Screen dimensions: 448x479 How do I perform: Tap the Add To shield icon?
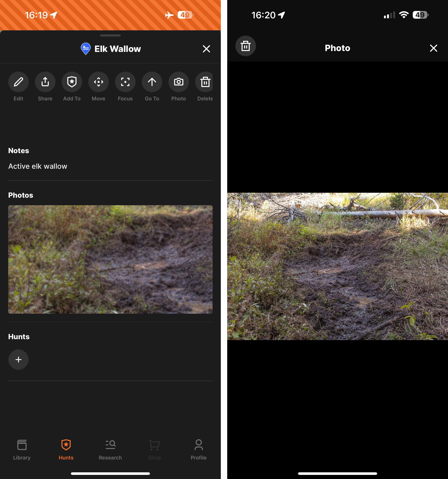click(72, 82)
